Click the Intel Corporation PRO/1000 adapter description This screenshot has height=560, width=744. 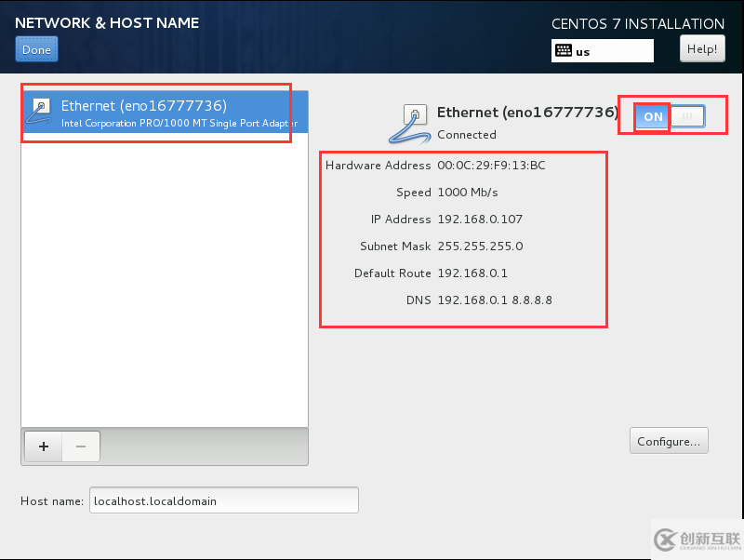tap(179, 123)
